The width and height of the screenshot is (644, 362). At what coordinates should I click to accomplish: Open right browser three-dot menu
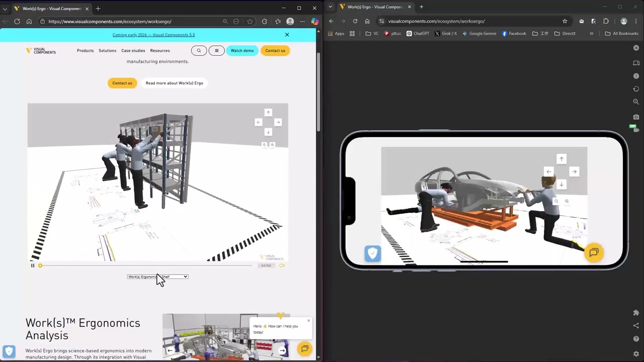(x=636, y=21)
